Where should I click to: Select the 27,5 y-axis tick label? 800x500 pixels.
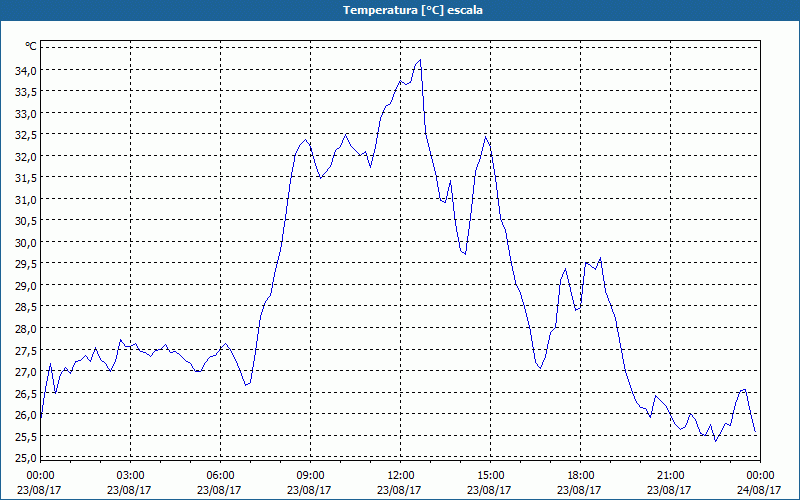26,350
